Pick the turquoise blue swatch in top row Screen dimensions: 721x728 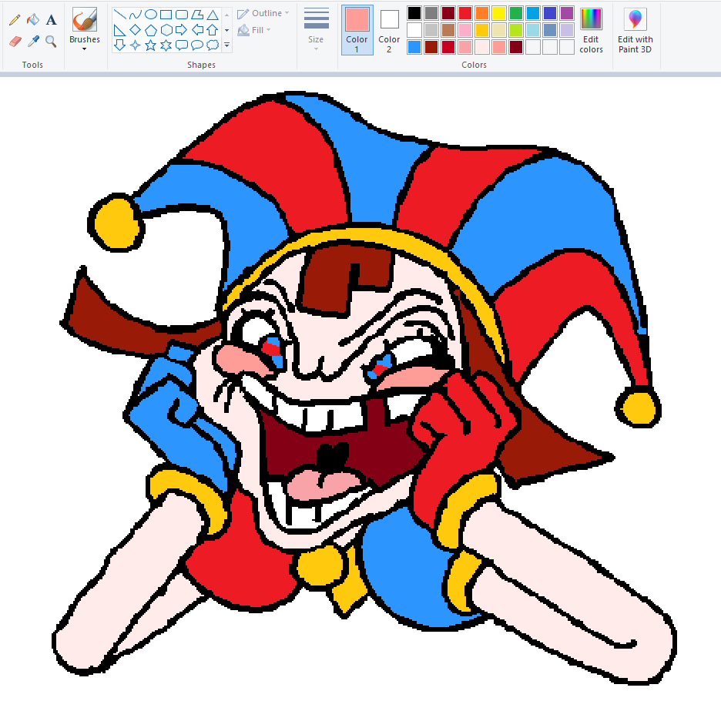pyautogui.click(x=533, y=13)
